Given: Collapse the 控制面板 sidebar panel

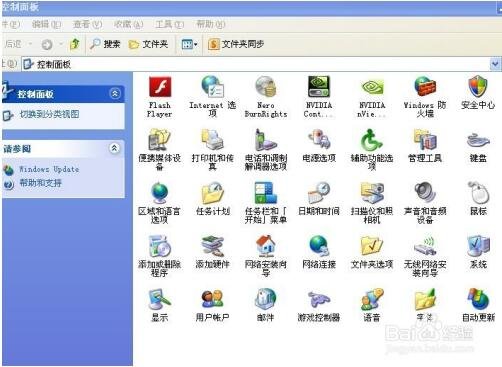Looking at the screenshot, I should point(115,94).
